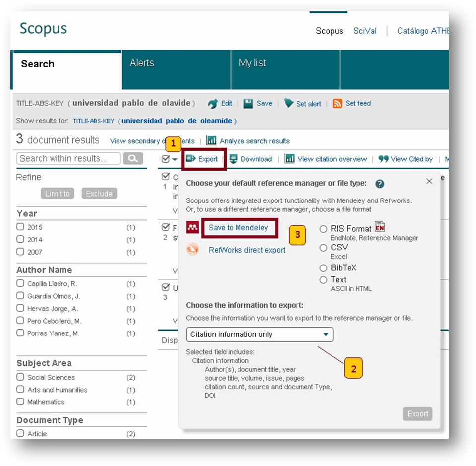Click the Download arrow icon
476x466 pixels.
click(x=233, y=159)
